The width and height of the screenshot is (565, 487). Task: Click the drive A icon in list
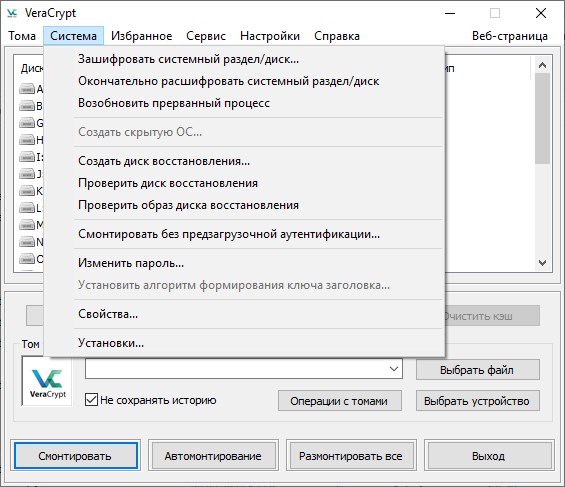[27, 89]
